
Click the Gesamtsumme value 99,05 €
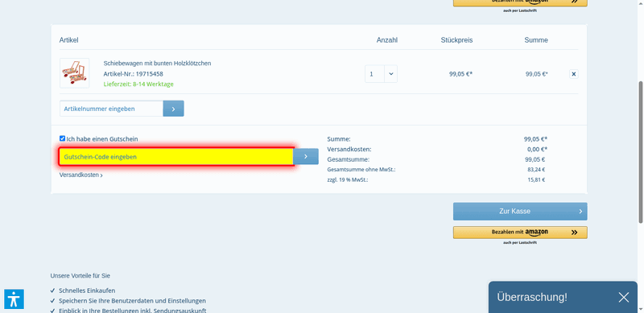pos(535,159)
